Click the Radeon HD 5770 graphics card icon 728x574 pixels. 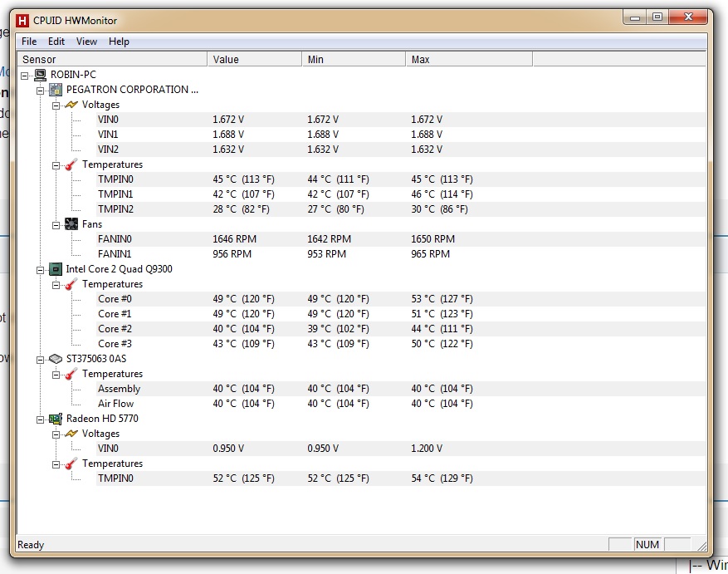(x=56, y=419)
